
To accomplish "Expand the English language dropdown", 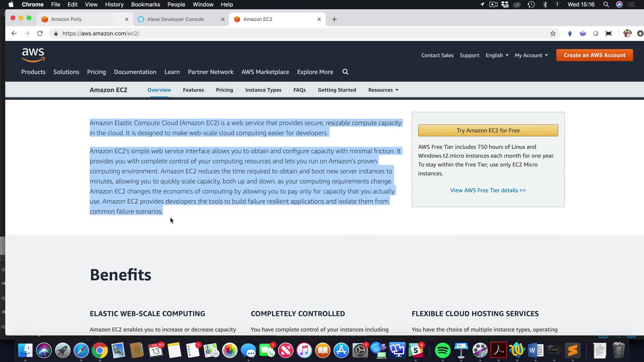I will click(x=497, y=55).
